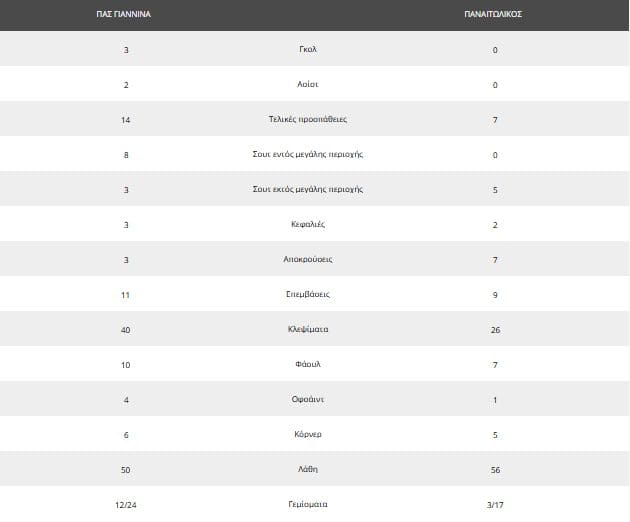630x522 pixels.
Task: Click Σουτ εκτός μεγάλης περιοχής label
Action: click(309, 189)
